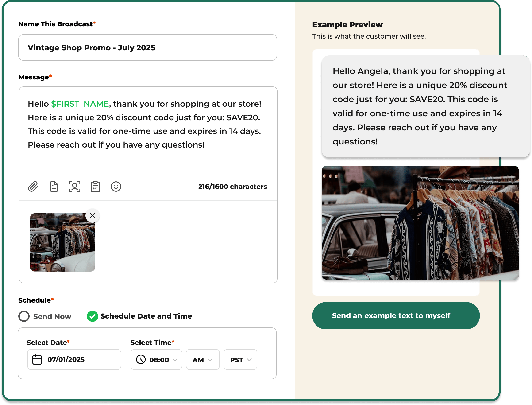Image resolution: width=532 pixels, height=405 pixels.
Task: Click the paperclip attachment icon
Action: [33, 187]
